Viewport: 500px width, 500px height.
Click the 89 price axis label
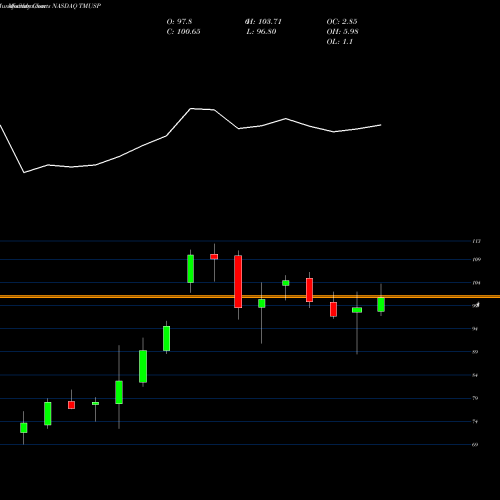[x=475, y=352]
